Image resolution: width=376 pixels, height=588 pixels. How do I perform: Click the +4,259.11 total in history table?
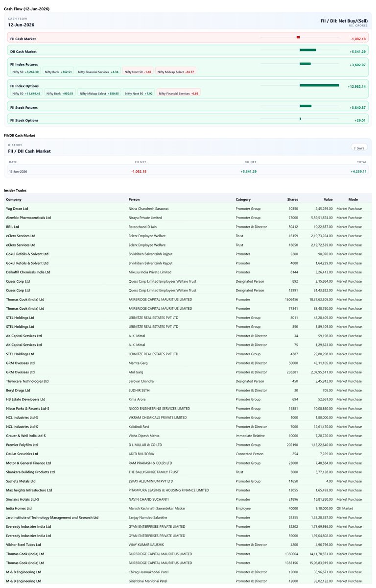coord(358,171)
